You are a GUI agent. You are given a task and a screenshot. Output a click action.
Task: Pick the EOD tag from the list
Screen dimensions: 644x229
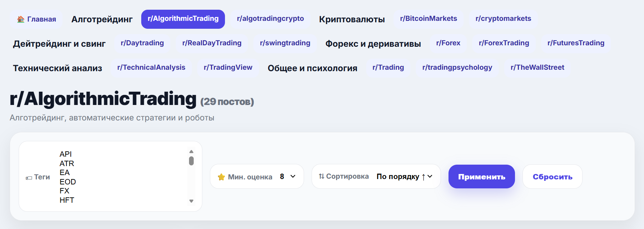point(68,182)
